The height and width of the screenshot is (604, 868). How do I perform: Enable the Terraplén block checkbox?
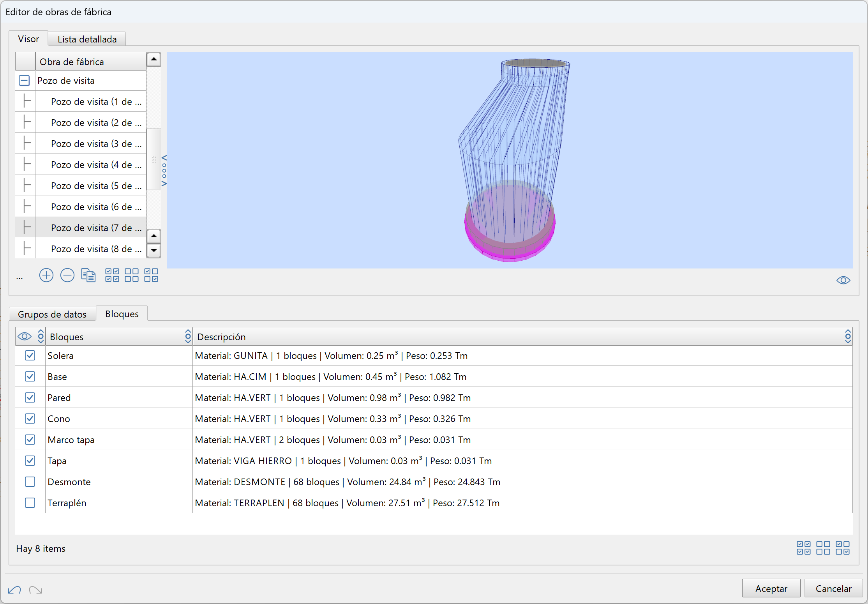(x=30, y=503)
